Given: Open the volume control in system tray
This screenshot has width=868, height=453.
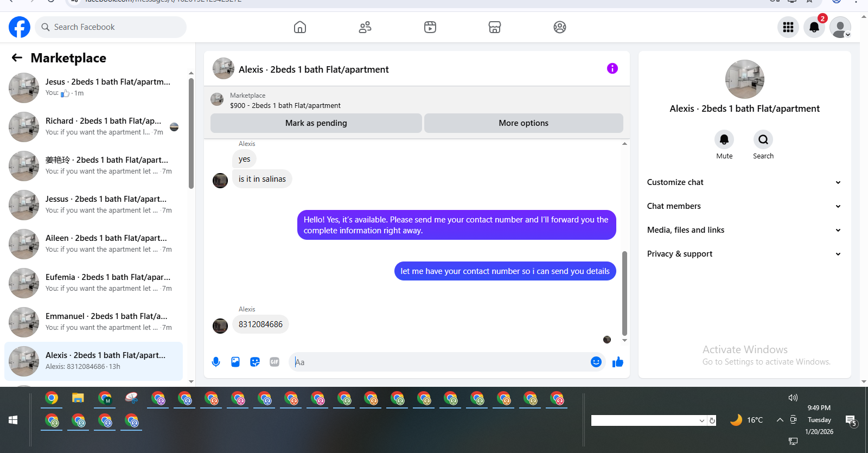Looking at the screenshot, I should [x=793, y=398].
